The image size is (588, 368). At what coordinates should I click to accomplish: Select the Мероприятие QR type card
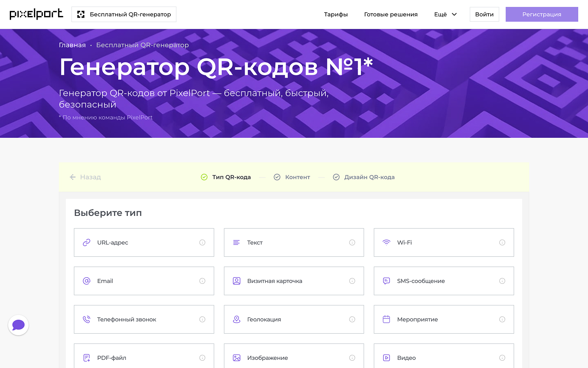point(443,319)
